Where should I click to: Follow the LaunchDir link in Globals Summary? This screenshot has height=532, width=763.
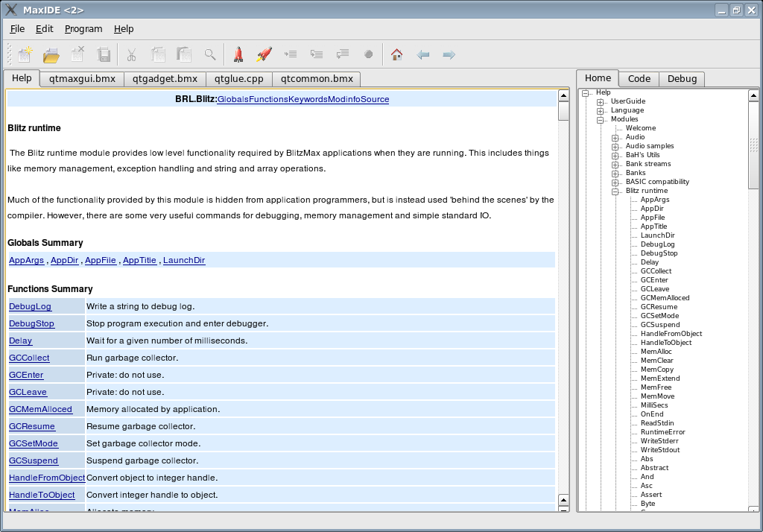click(x=184, y=260)
